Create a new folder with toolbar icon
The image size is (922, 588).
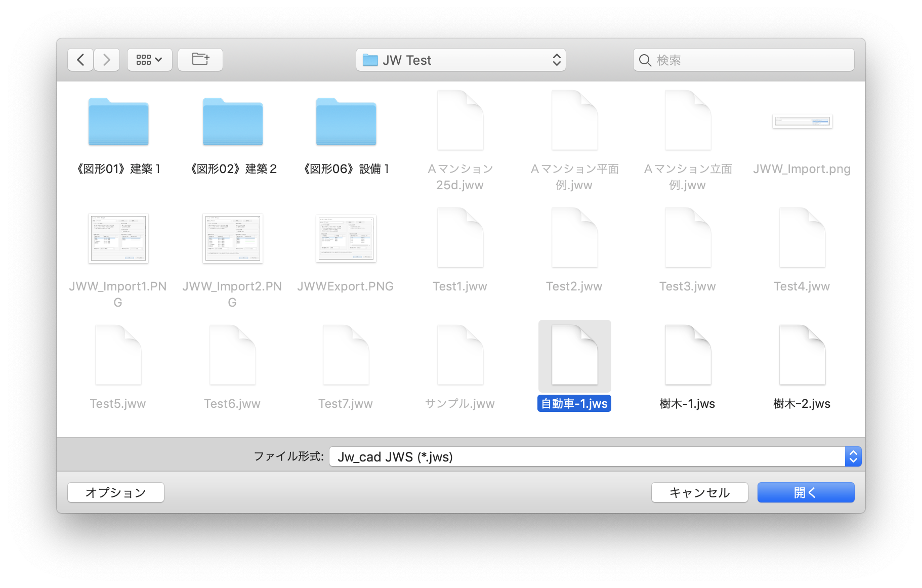coord(200,60)
